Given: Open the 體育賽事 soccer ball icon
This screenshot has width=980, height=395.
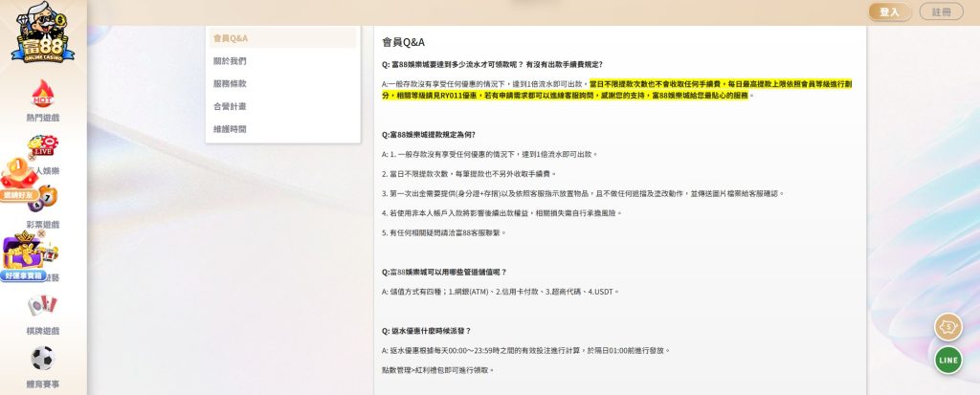Looking at the screenshot, I should click(42, 358).
